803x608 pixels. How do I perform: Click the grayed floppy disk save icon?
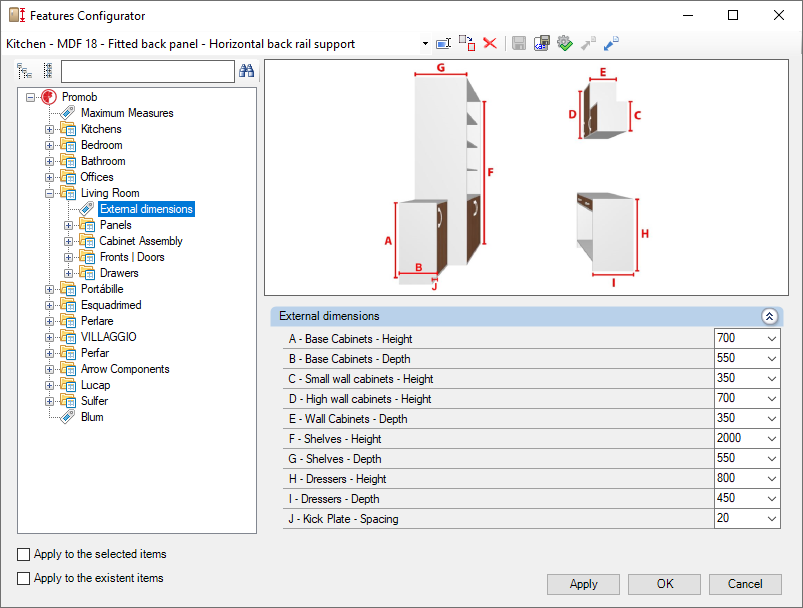(x=519, y=43)
